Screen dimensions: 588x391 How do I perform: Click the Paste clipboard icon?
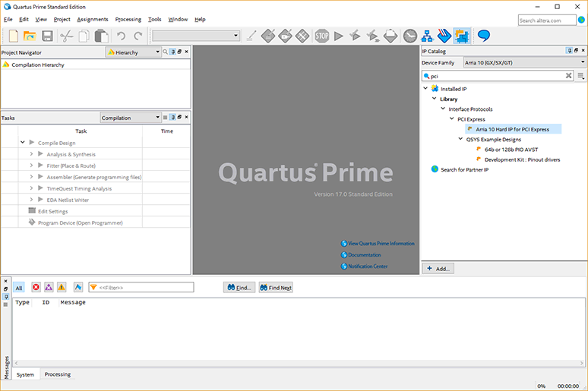(101, 36)
